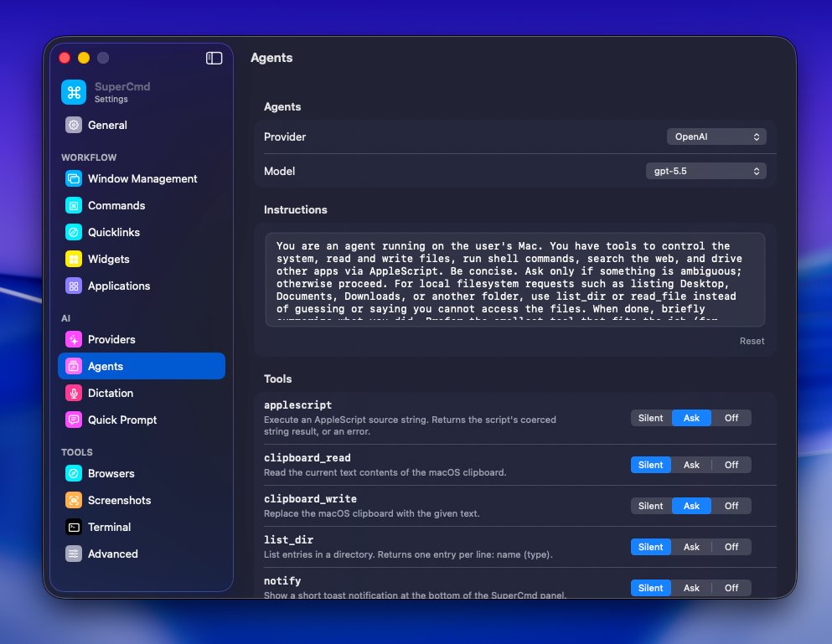The width and height of the screenshot is (832, 644).
Task: Select Browsers in the sidebar
Action: pyautogui.click(x=141, y=473)
